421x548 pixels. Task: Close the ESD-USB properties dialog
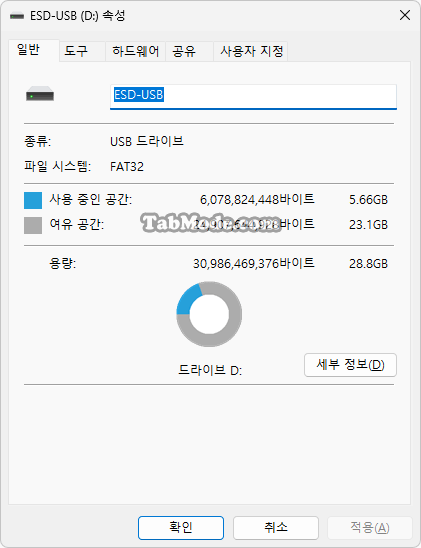point(405,15)
